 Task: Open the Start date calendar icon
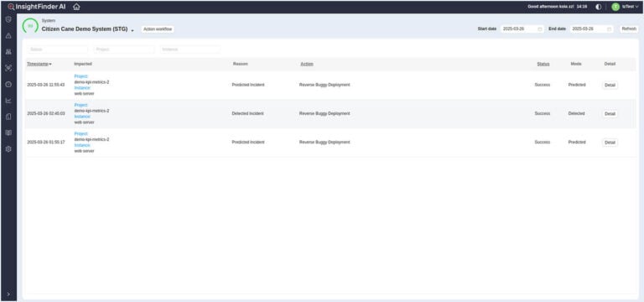pyautogui.click(x=540, y=29)
